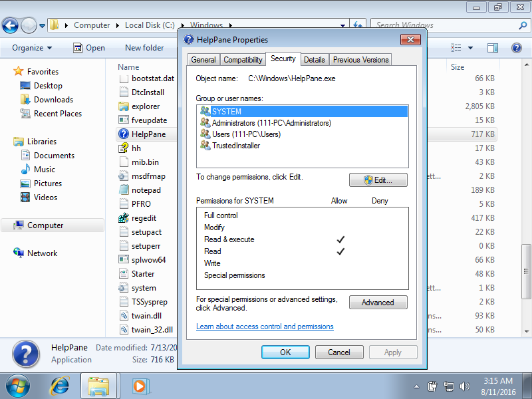Expand the view options dropdown arrow

470,48
